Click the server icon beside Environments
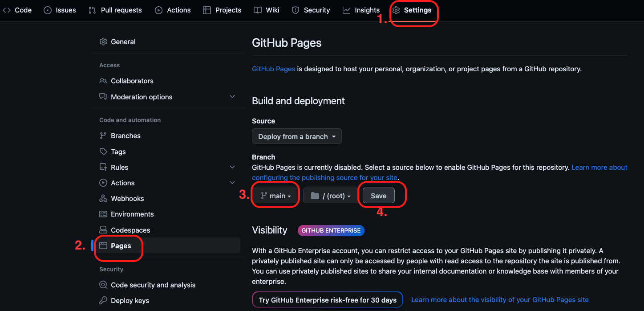Screen dimensions: 644x311 (103, 214)
